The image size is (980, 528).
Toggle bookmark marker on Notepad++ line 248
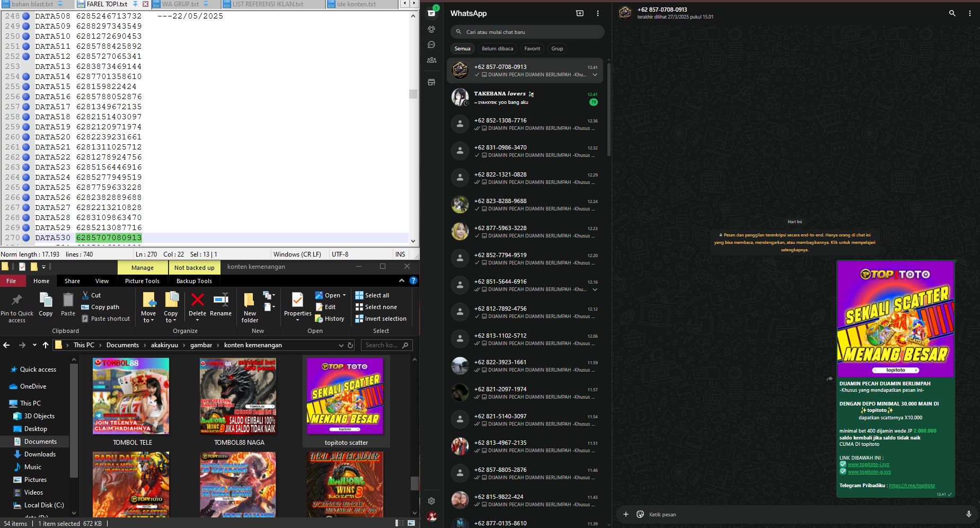pos(25,16)
